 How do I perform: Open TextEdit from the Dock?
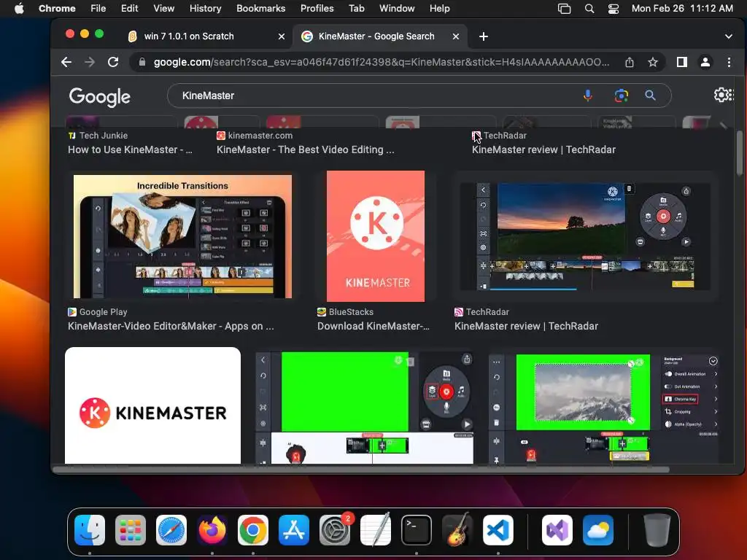[x=376, y=530]
